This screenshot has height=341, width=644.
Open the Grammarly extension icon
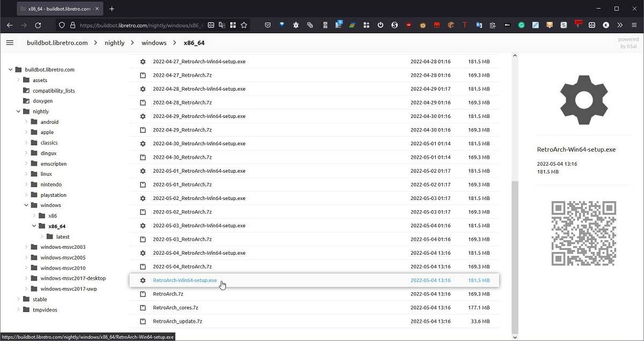[x=521, y=25]
